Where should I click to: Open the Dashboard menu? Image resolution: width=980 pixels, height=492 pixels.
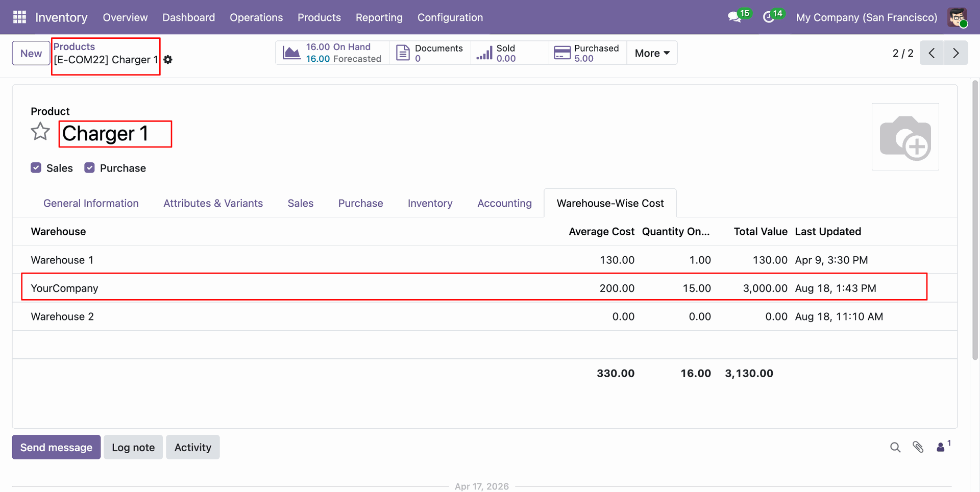point(189,17)
